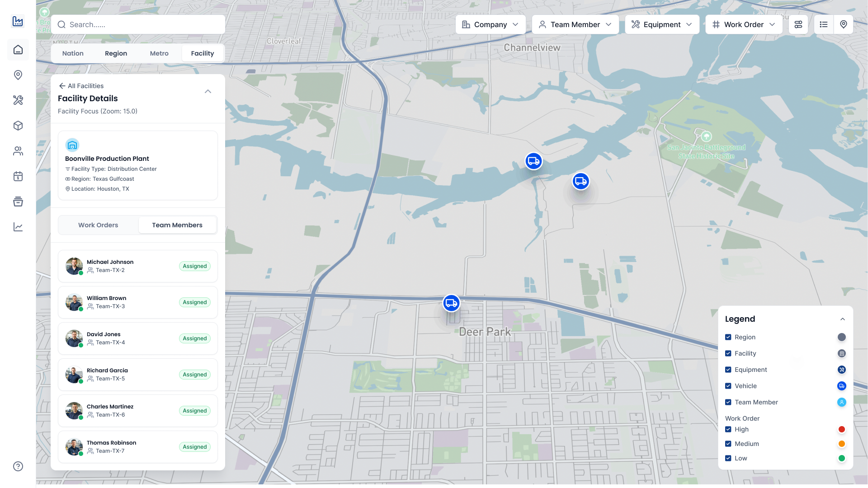Screen dimensions: 868x488
Task: Click the Analytics chart icon in sidebar
Action: 18,227
